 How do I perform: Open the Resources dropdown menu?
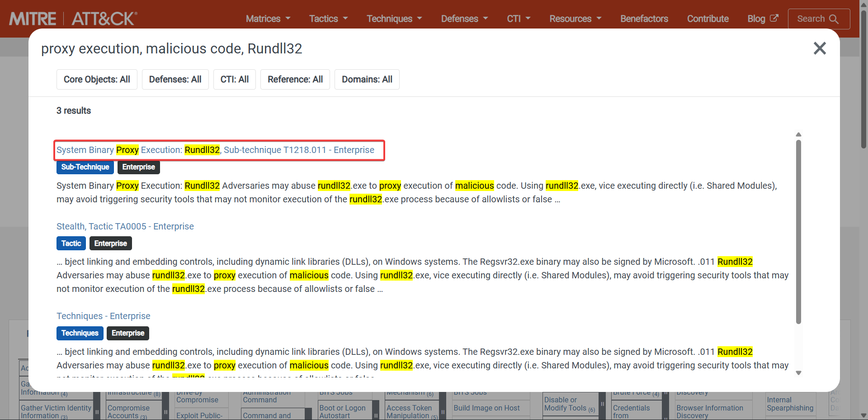575,19
